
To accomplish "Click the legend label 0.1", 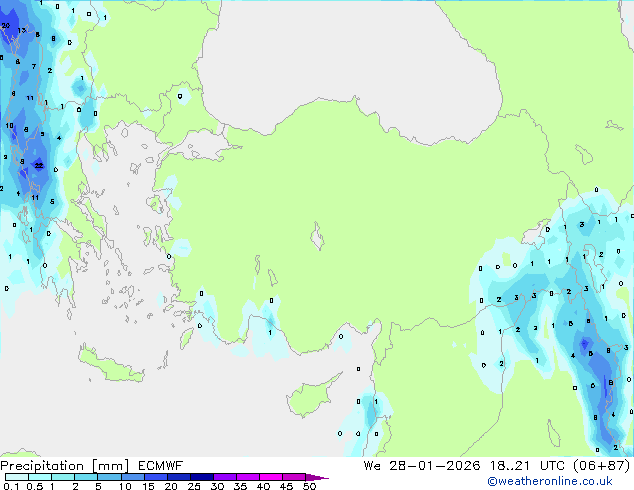I will point(11,486).
